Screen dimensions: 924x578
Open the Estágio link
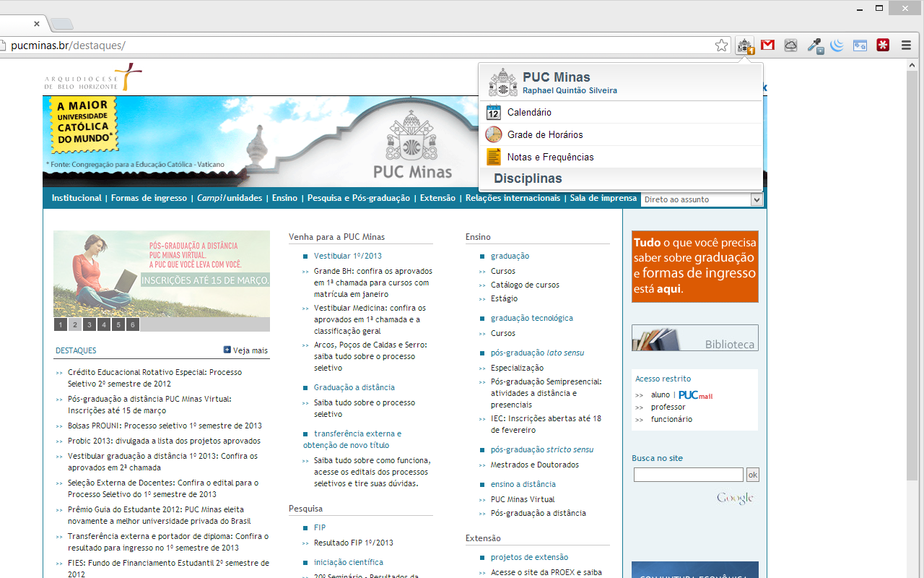[504, 298]
